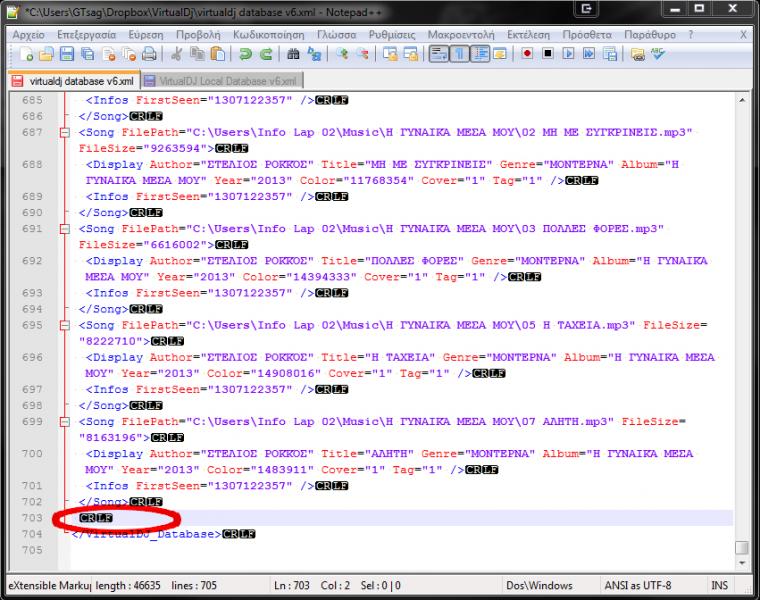760x600 pixels.
Task: Switch to virtualdj database v6.xml tab
Action: coord(75,81)
